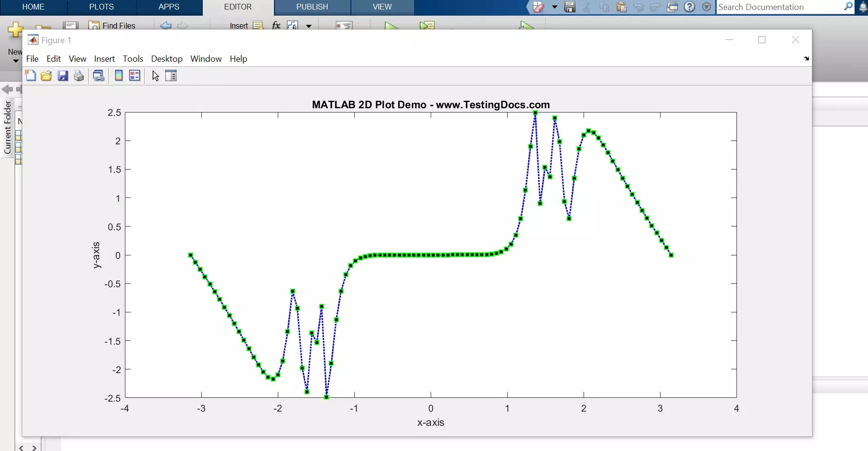Click the Insert label in the Editor toolstrip
Viewport: 868px width, 451px height.
239,26
